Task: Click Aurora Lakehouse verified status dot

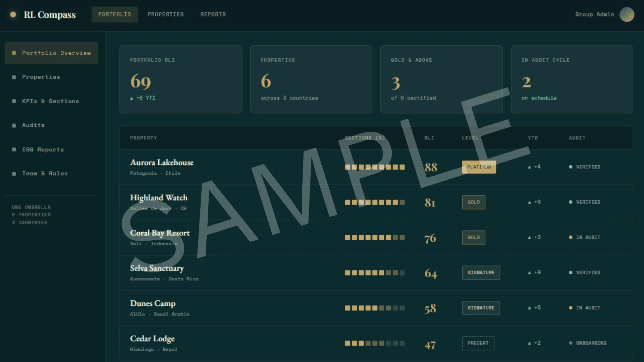Action: coord(571,167)
